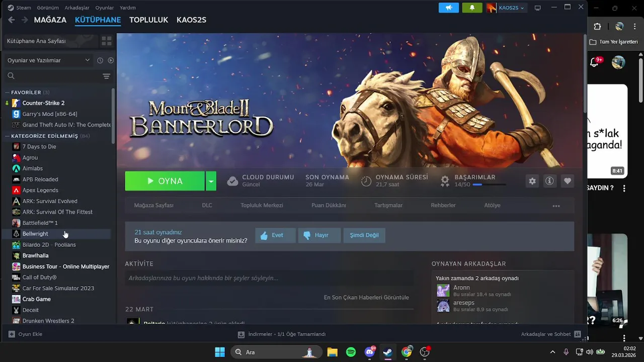Dismiss review prompt with Şimdi Değil
Viewport: 644px width, 362px height.
click(x=364, y=235)
